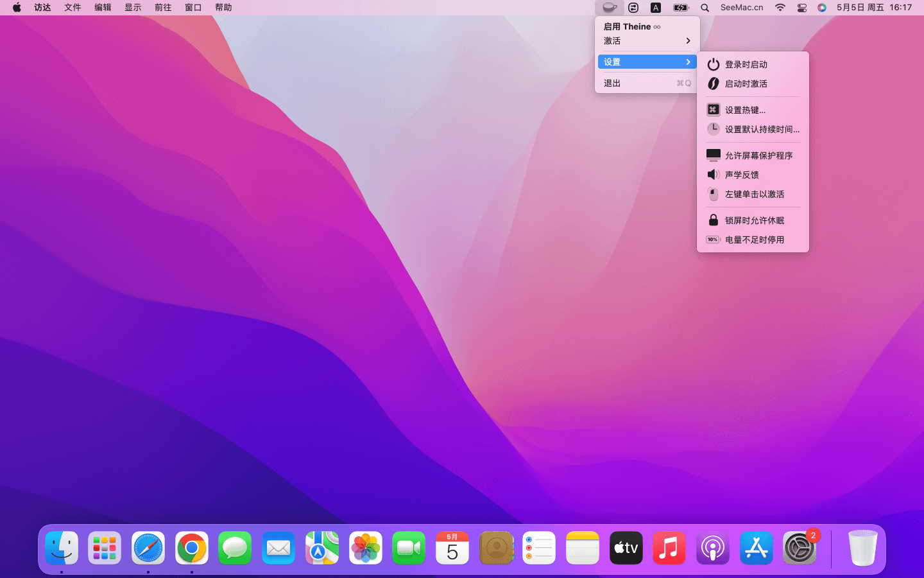Expand the highlighted 设置 submenu

pyautogui.click(x=647, y=62)
